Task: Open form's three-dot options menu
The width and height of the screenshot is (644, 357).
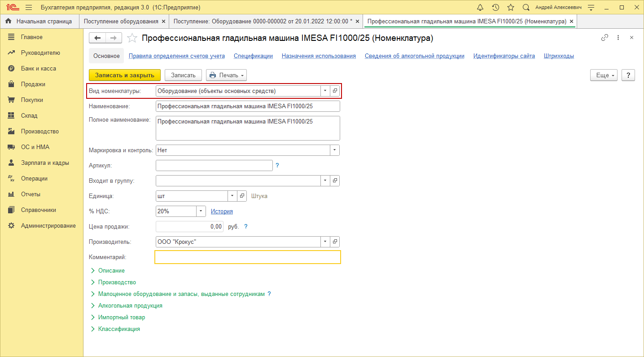Action: [618, 38]
